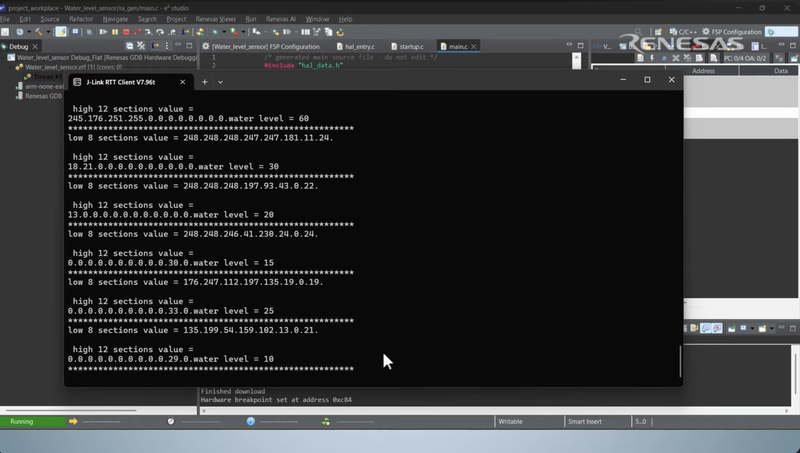Viewport: 800px width, 453px height.
Task: Click the Remove All Terminated icon in Debug view
Action: [x=141, y=46]
